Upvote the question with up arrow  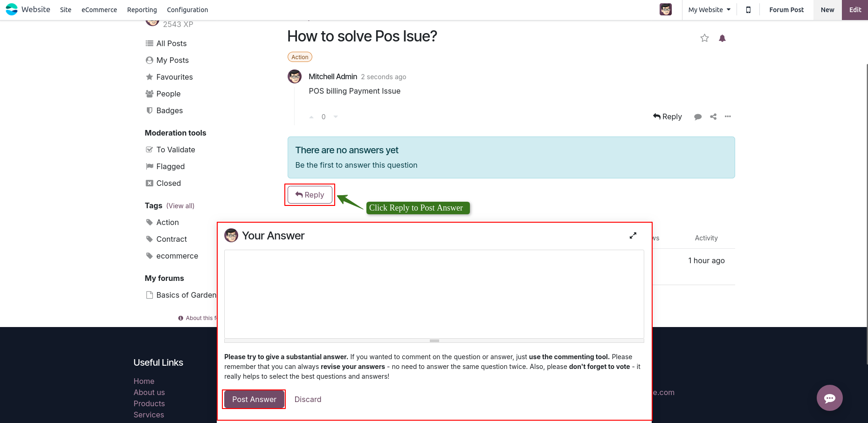point(311,117)
